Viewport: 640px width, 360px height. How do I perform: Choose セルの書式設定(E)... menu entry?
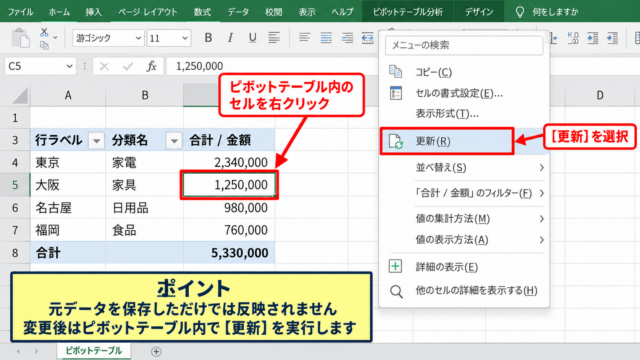459,93
